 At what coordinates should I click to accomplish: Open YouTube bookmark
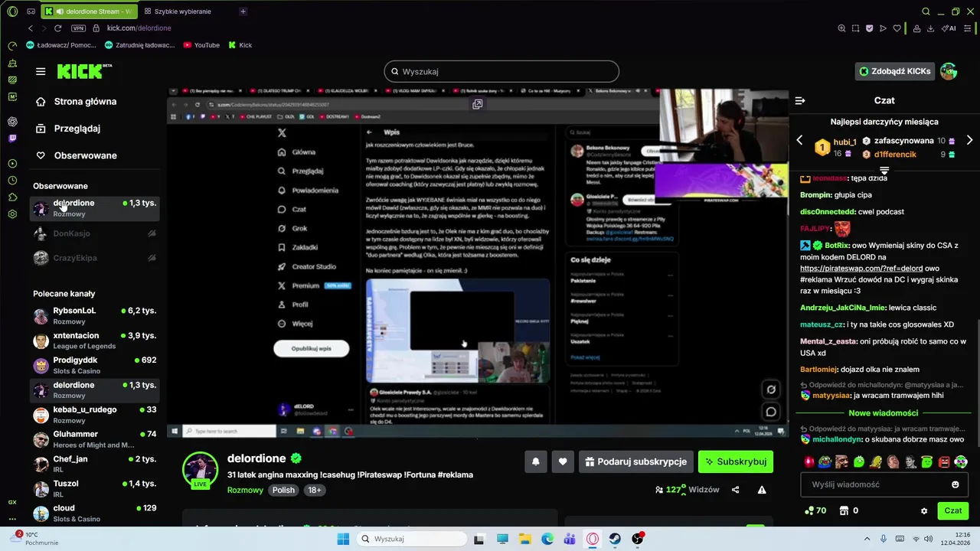click(201, 45)
